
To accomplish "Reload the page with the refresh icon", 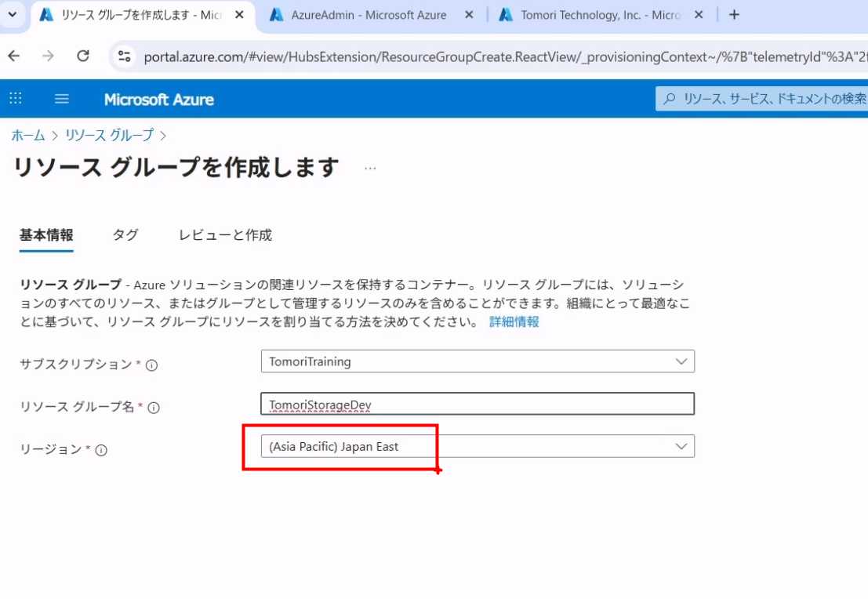I will [x=83, y=56].
